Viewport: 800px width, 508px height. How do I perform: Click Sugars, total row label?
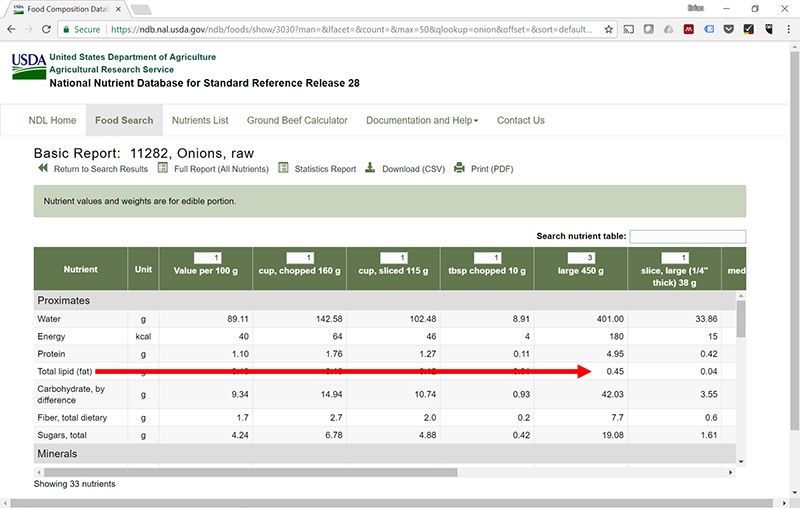tap(62, 435)
